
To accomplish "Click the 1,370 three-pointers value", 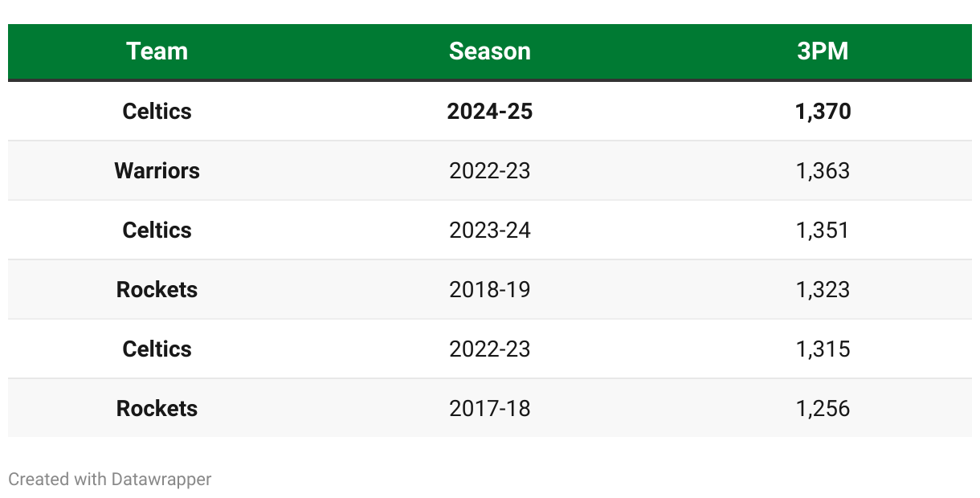I will tap(823, 111).
